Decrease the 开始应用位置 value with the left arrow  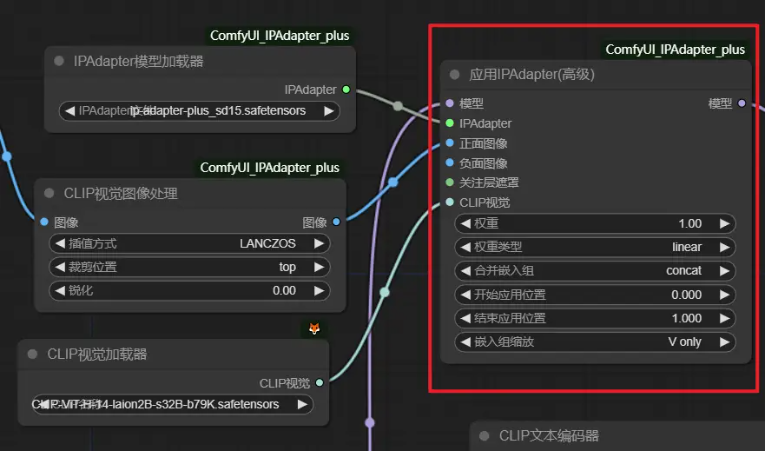[x=465, y=294]
